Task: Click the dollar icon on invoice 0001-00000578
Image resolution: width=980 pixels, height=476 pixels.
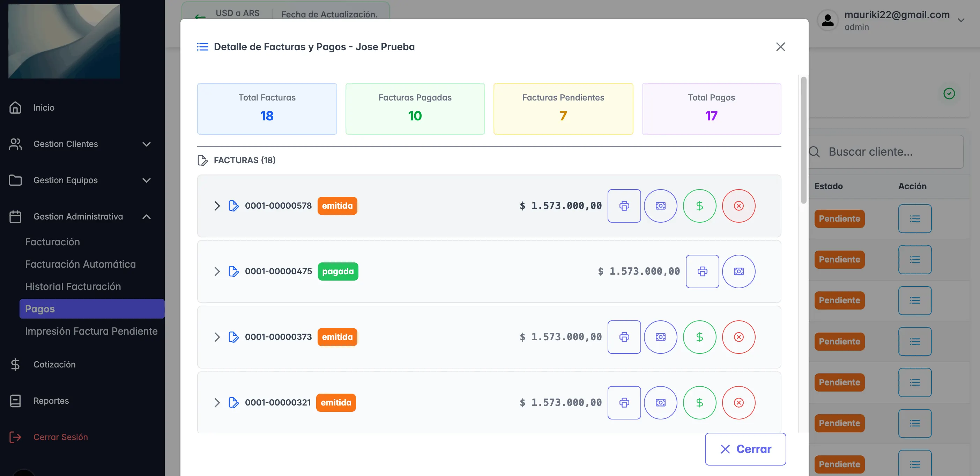Action: (699, 206)
